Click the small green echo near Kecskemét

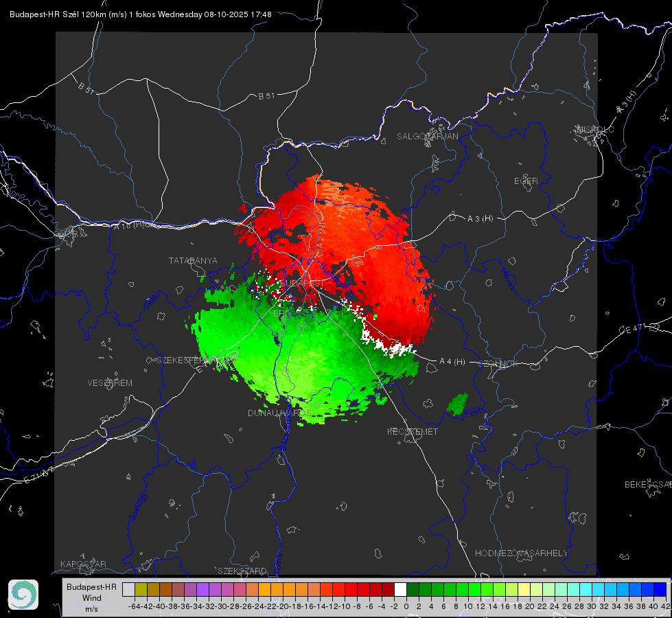coord(457,404)
